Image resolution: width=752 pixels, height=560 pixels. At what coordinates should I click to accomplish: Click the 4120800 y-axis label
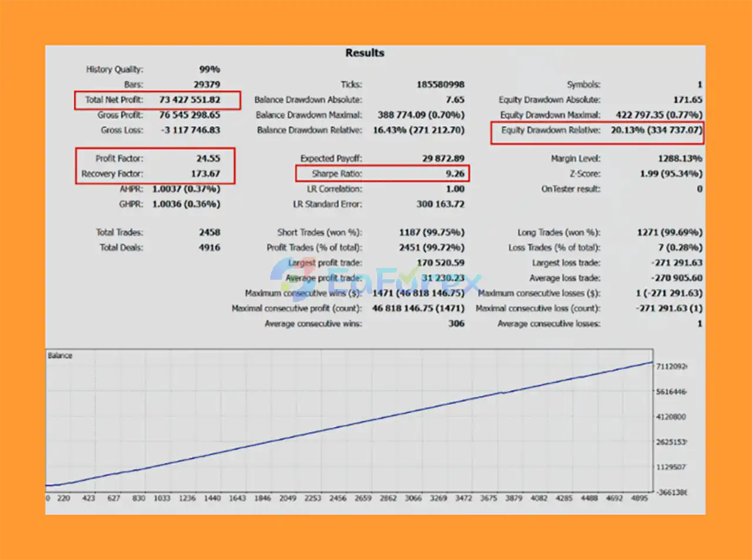coord(671,417)
